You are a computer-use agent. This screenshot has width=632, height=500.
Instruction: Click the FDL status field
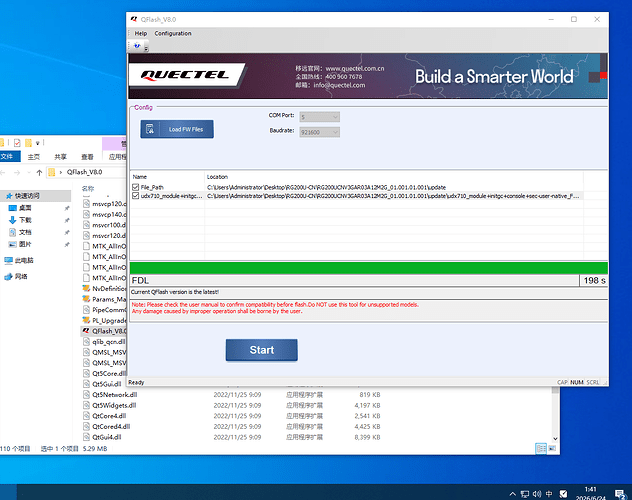tap(354, 280)
